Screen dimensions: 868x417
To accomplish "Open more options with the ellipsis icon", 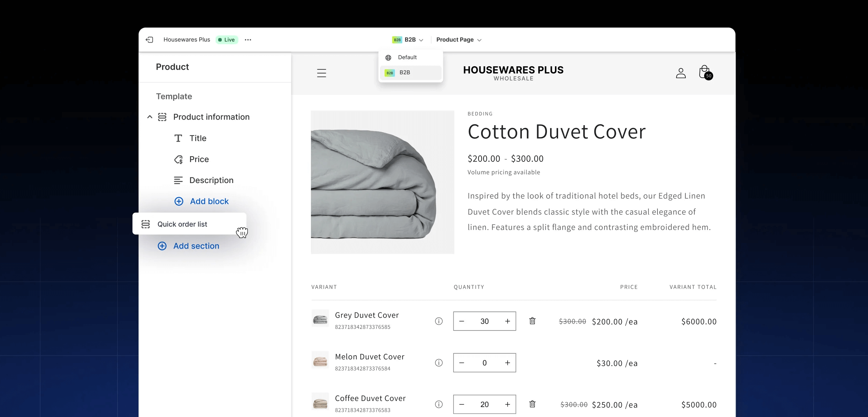I will pos(248,40).
